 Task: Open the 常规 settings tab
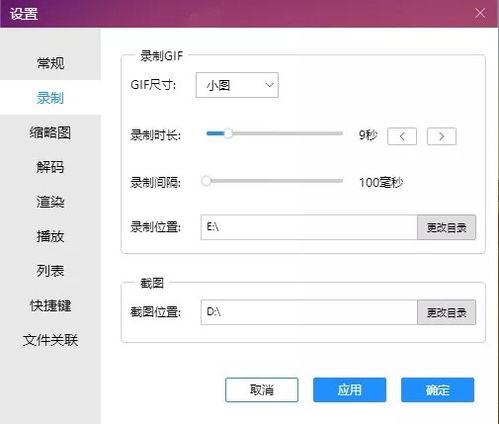(50, 63)
